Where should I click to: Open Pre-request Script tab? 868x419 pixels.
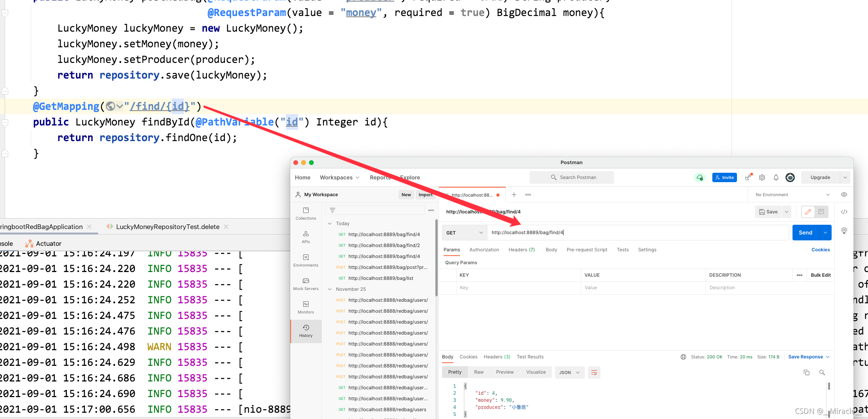click(587, 250)
